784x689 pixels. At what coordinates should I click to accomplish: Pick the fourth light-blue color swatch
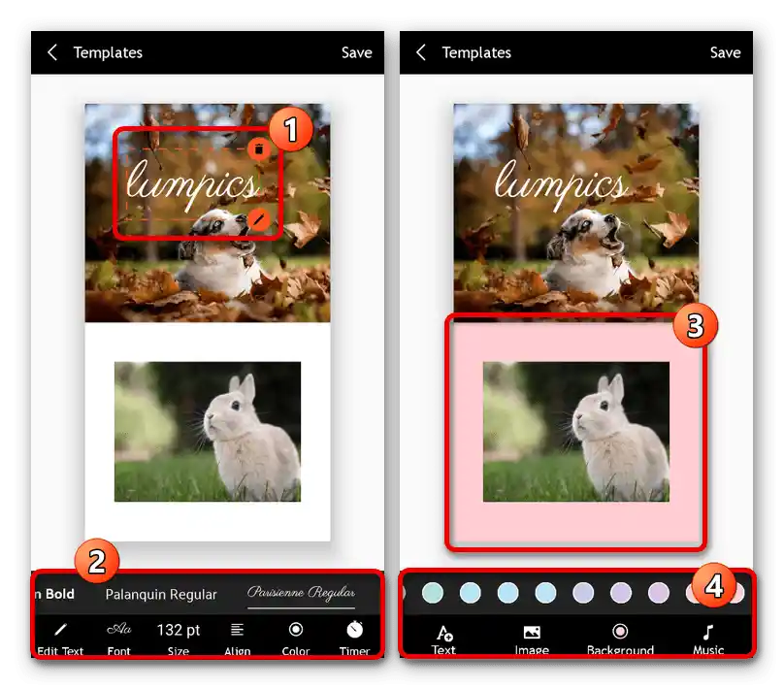coord(545,593)
